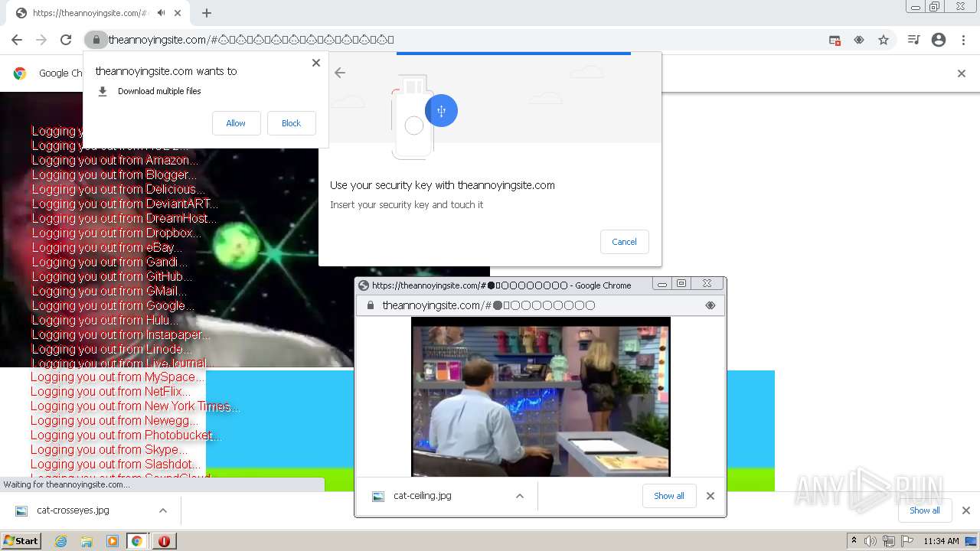Click the 'Logging you out from Skype...' text

point(109,450)
